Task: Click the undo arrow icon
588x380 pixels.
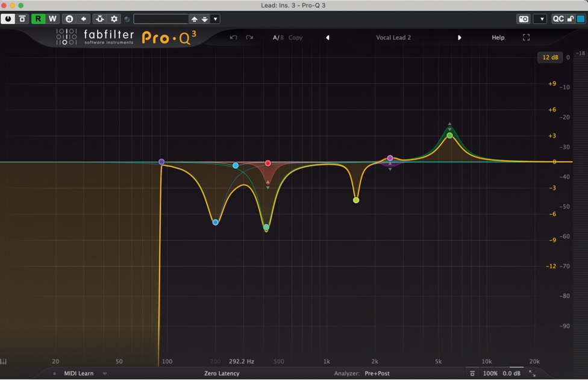Action: (233, 37)
